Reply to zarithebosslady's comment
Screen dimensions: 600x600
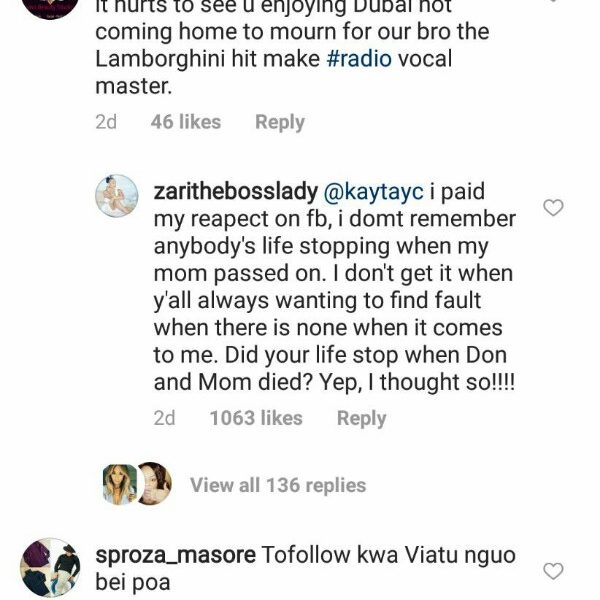361,418
